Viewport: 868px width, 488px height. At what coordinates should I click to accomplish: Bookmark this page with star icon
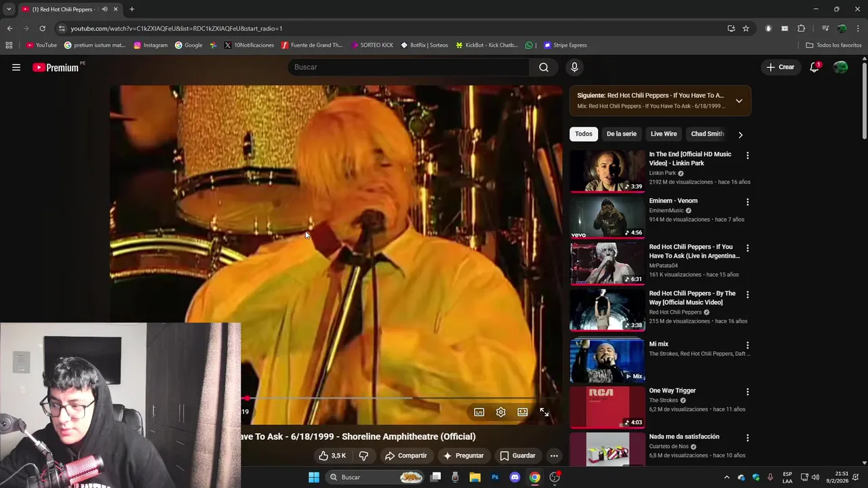(746, 28)
